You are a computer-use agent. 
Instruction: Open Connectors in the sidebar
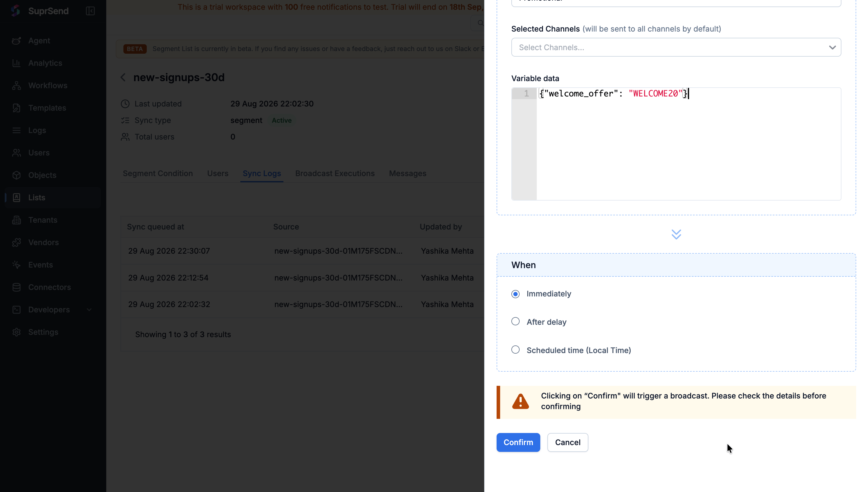coord(49,287)
